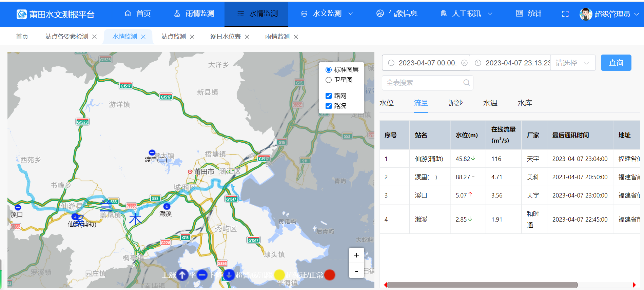The image size is (644, 290).
Task: Switch to the 水位 tab
Action: tap(386, 103)
